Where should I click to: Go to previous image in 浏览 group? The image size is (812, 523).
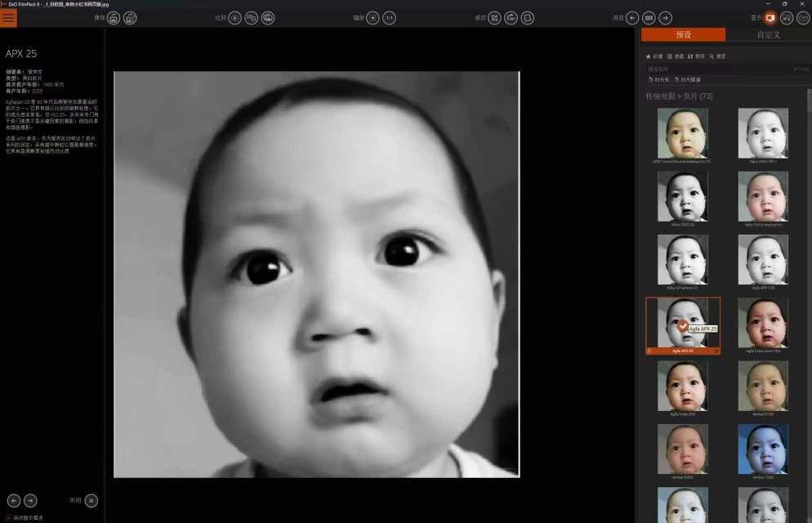click(632, 18)
